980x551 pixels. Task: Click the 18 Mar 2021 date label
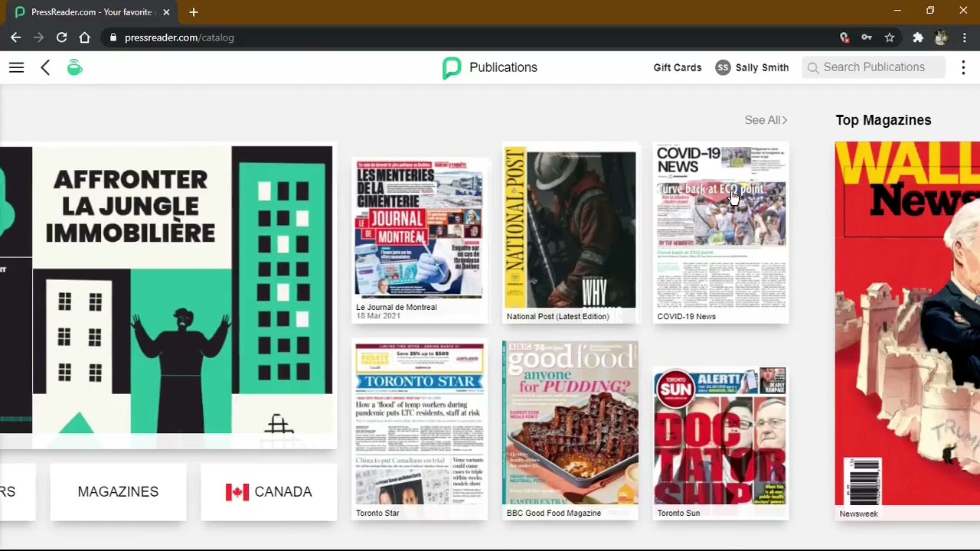click(x=378, y=316)
